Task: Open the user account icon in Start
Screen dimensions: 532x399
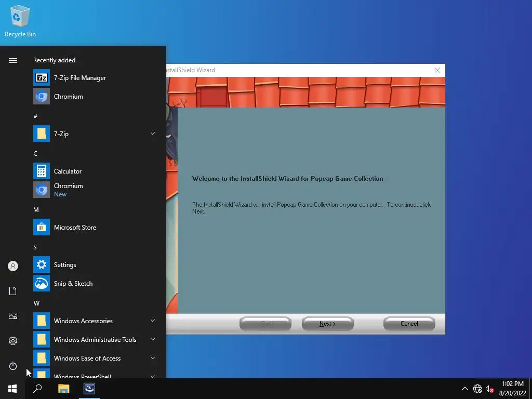Action: 13,266
